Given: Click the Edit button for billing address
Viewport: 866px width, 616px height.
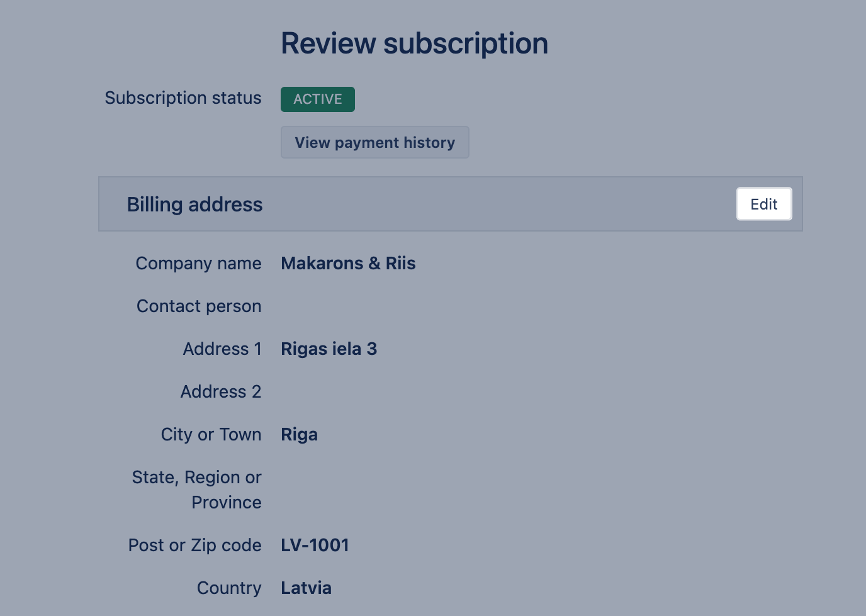Looking at the screenshot, I should click(x=763, y=204).
